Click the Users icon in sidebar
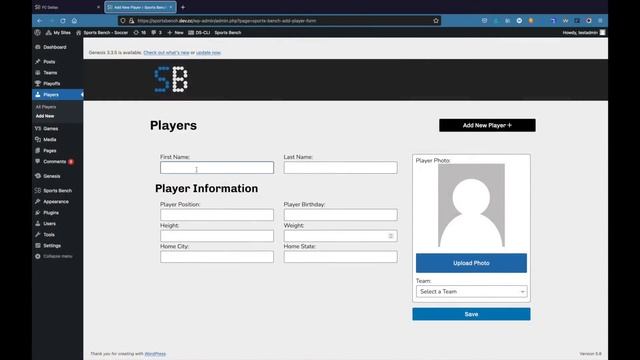This screenshot has height=360, width=640. [38, 223]
